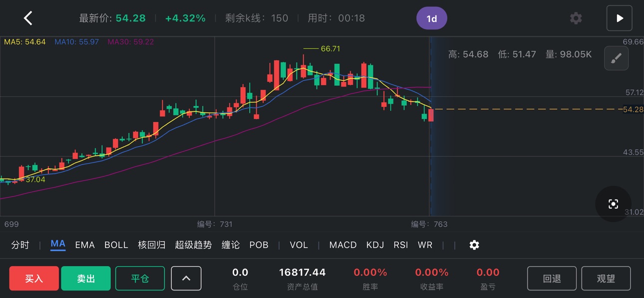This screenshot has height=298, width=644.
Task: Step back using the 回退 button
Action: (552, 278)
